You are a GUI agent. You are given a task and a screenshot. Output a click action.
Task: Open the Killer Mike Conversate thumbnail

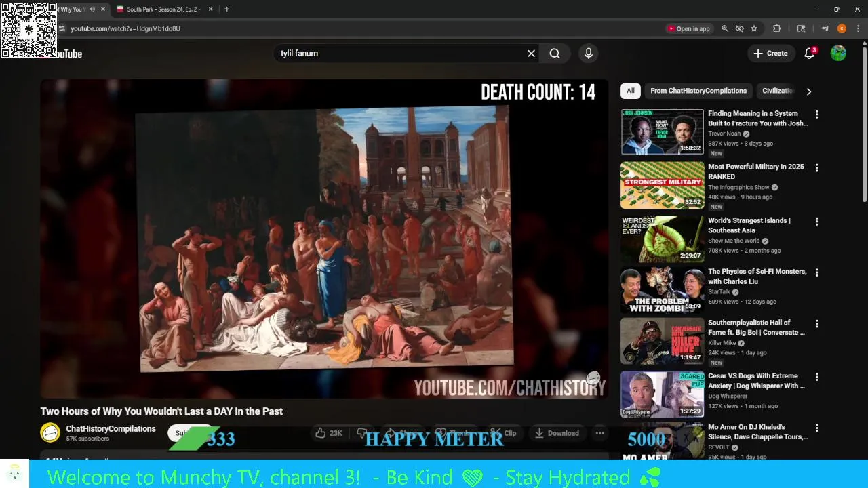pos(663,342)
